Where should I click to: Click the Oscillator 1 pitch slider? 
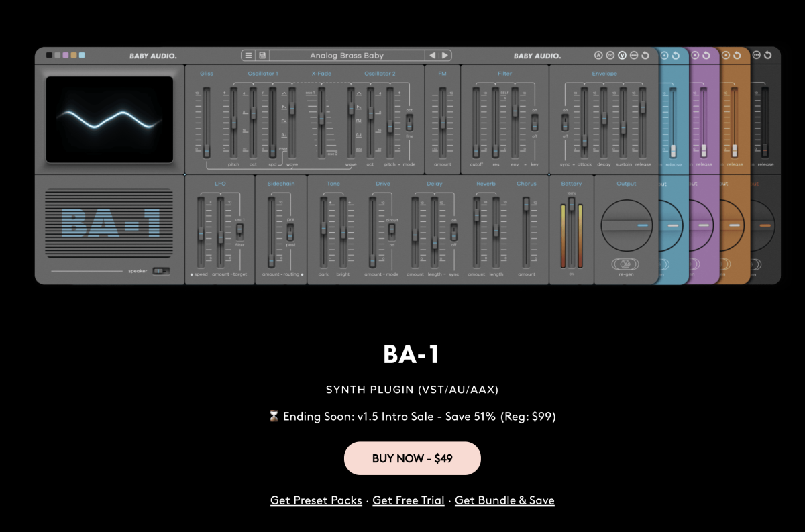pos(233,122)
